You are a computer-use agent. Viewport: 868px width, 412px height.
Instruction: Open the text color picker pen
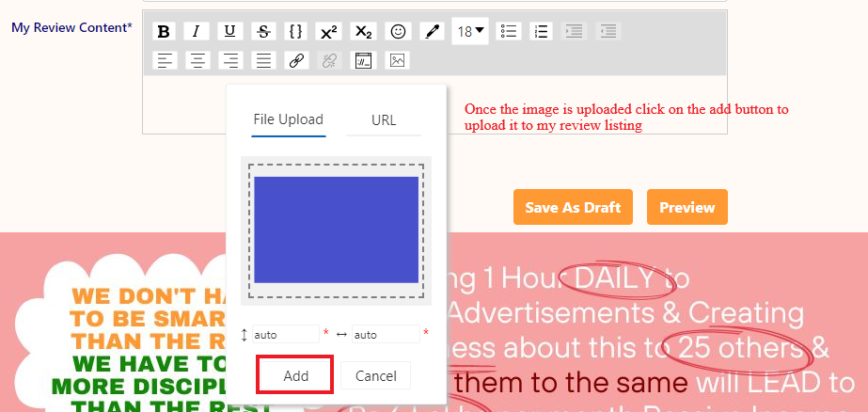coord(432,31)
